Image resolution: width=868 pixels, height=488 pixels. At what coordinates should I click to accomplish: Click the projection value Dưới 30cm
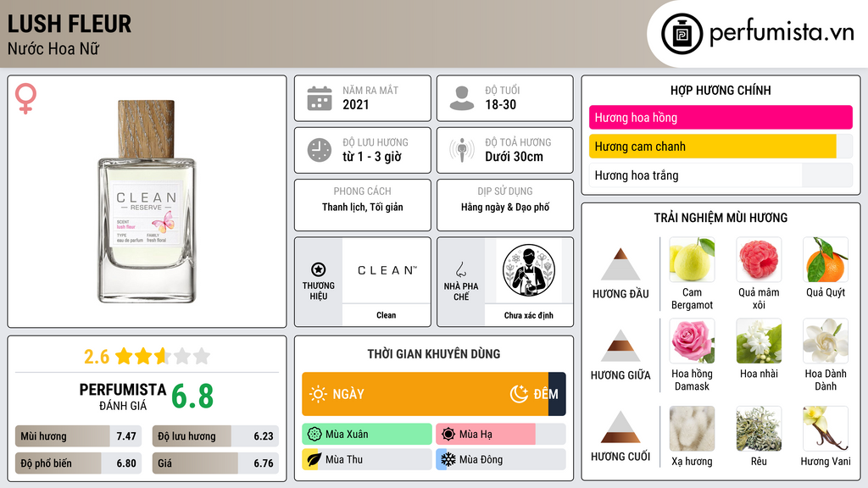tap(514, 157)
